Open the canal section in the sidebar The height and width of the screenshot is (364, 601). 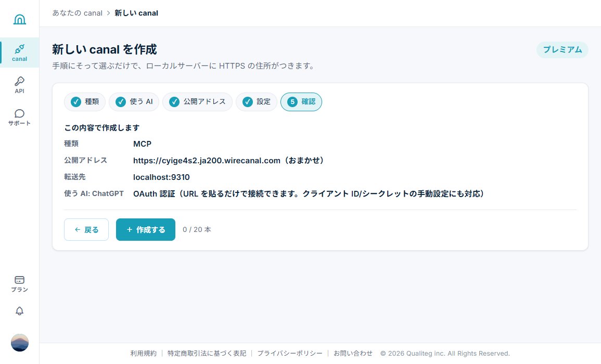[x=20, y=53]
